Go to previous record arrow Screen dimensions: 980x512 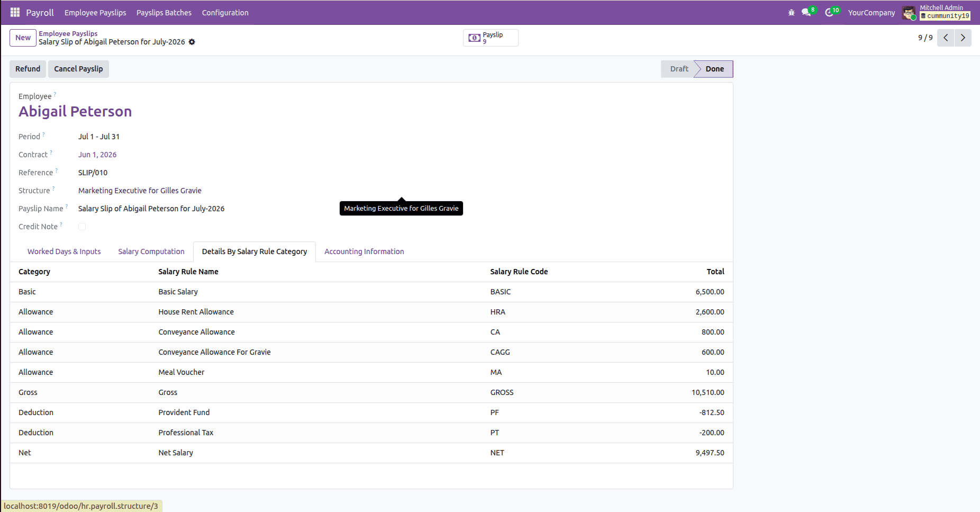(946, 38)
